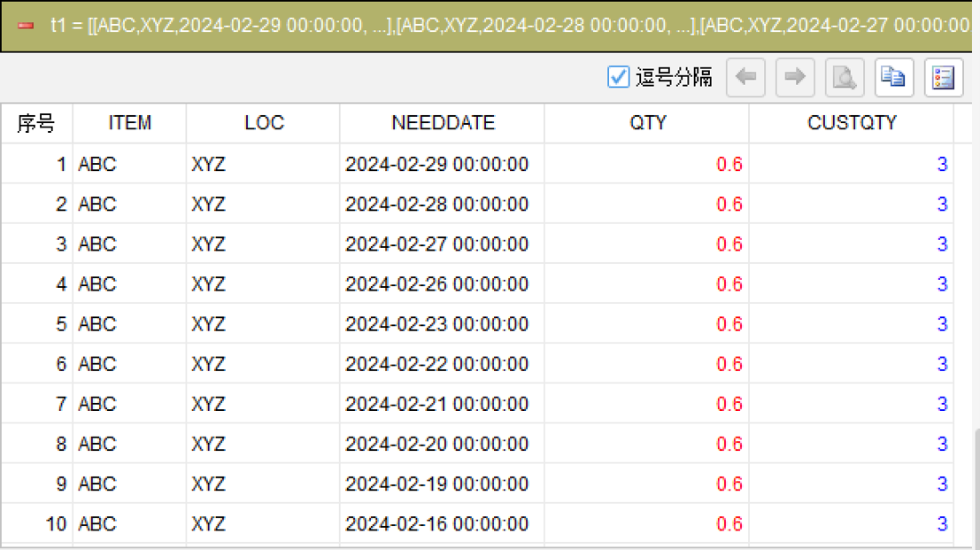Click the QTY column header
This screenshot has width=980, height=550.
click(647, 123)
